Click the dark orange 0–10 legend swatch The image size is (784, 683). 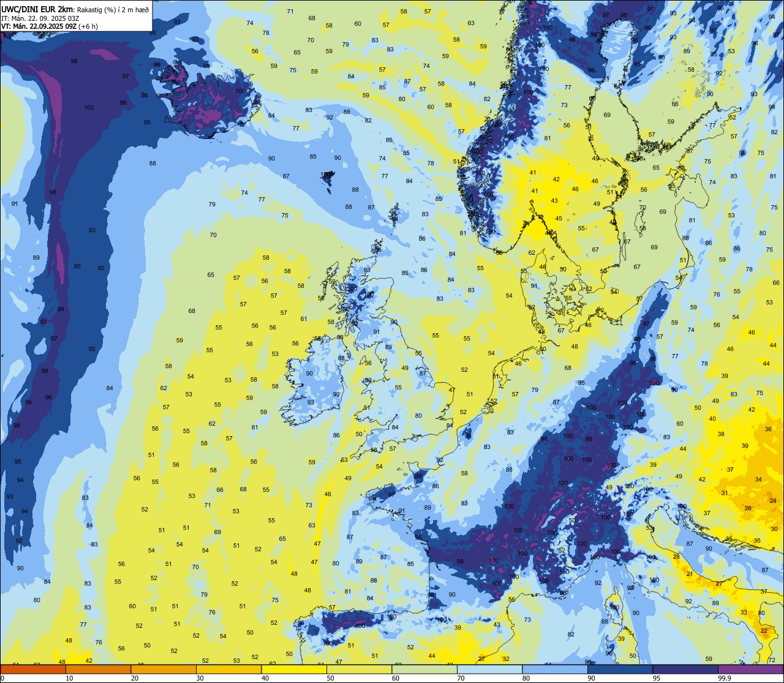point(33,670)
